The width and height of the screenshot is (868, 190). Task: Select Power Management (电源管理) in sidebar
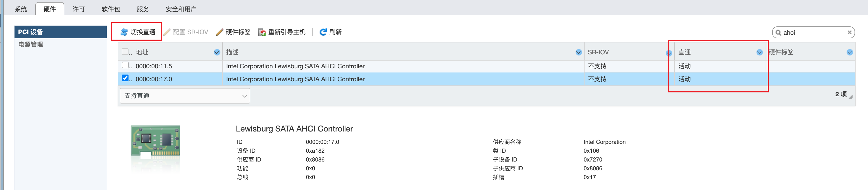click(31, 45)
